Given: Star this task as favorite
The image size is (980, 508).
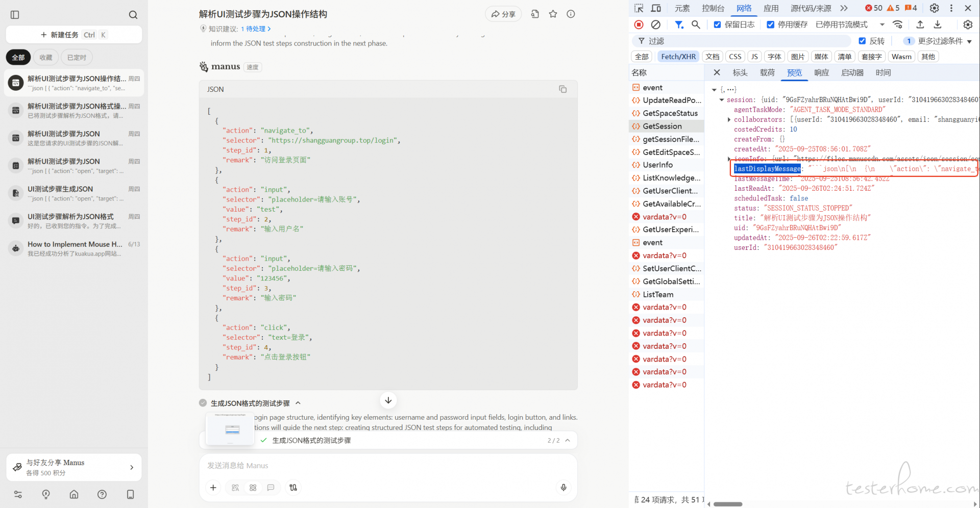Looking at the screenshot, I should (553, 14).
